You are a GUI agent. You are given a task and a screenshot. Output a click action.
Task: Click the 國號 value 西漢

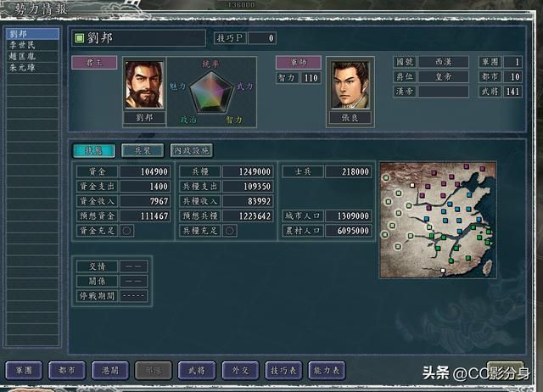click(444, 62)
